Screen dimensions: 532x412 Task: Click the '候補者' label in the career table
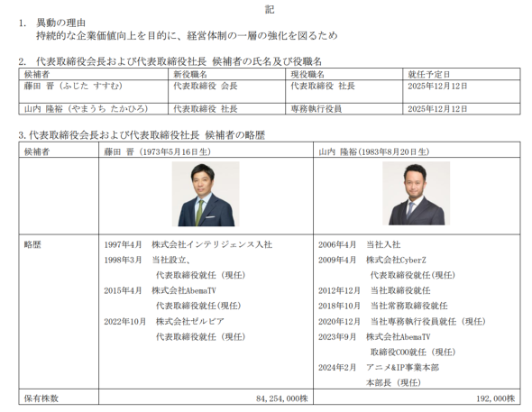(x=37, y=151)
